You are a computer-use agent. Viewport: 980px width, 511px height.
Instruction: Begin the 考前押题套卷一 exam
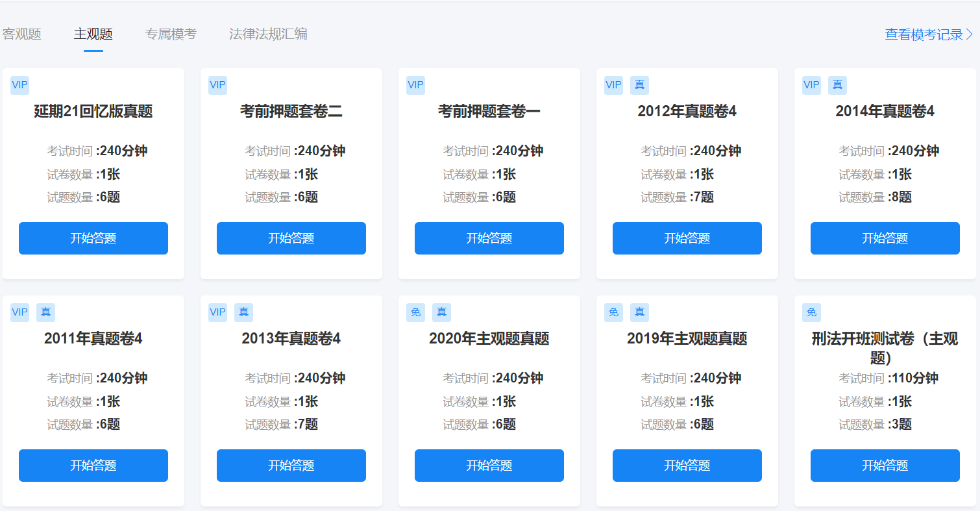(489, 238)
